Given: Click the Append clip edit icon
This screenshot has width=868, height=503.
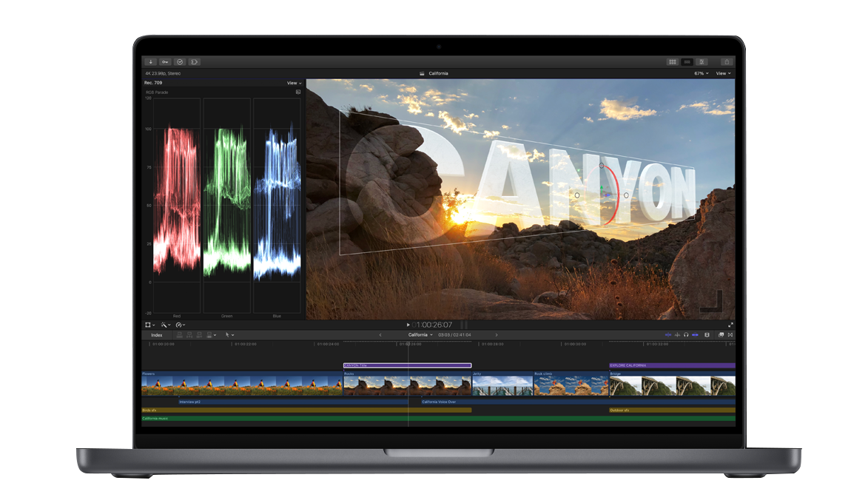Looking at the screenshot, I should pos(199,335).
